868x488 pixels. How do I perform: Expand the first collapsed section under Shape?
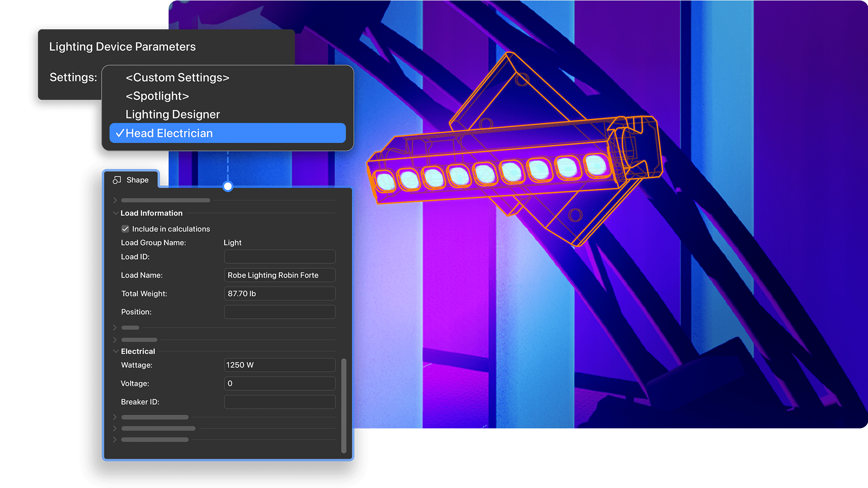tap(115, 200)
